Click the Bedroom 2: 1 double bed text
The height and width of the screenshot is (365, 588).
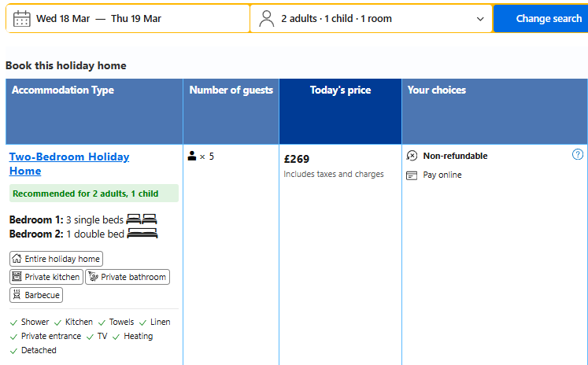(67, 234)
